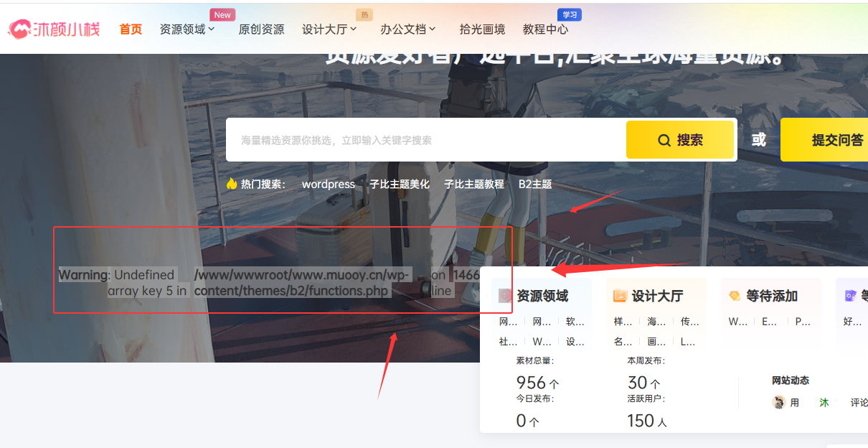Viewport: 868px width, 448px height.
Task: Expand the 办公文档 nav dropdown
Action: (x=408, y=29)
